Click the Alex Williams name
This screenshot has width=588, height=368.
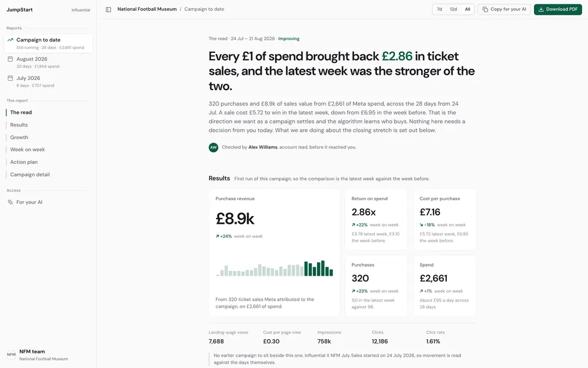pos(262,147)
